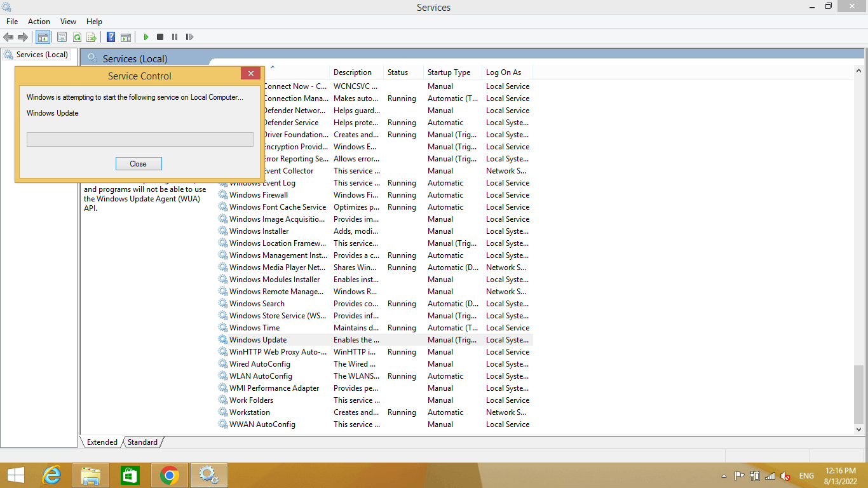Click the green Start Service icon
Screen dimensions: 868x488
pyautogui.click(x=146, y=37)
